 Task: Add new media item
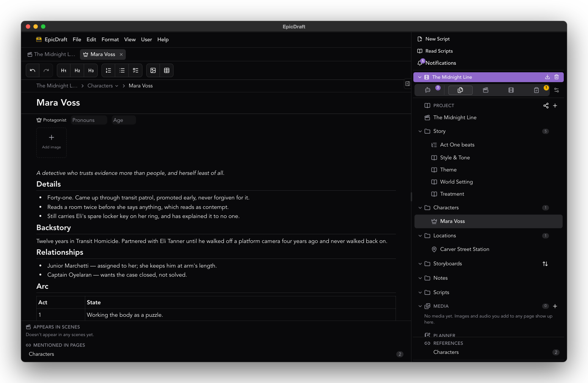tap(555, 306)
